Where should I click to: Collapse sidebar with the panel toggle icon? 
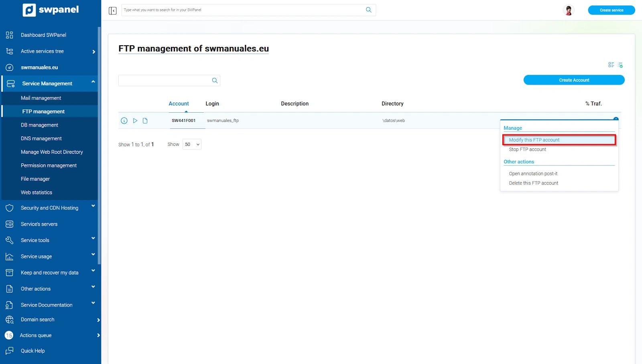point(113,10)
